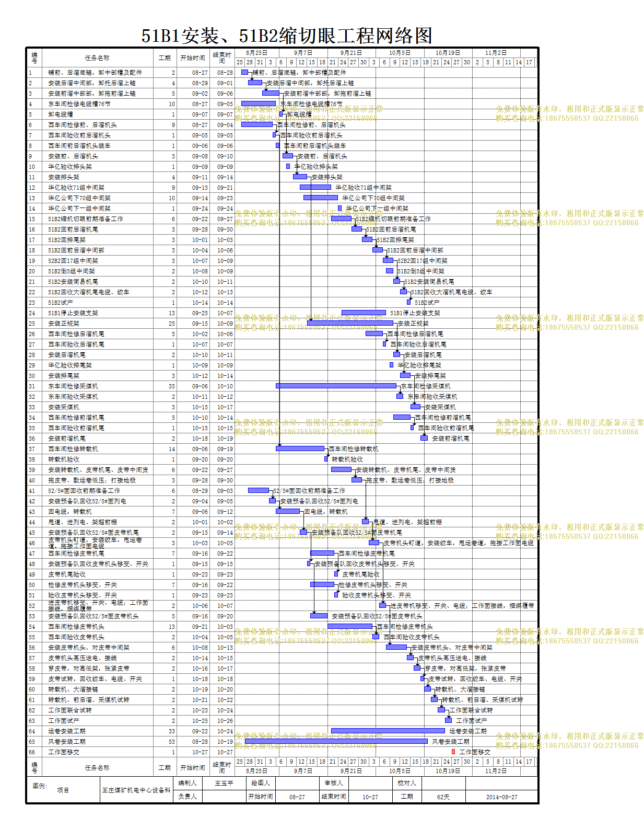Select the name 王玉平 in the footer
The height and width of the screenshot is (829, 644).
[224, 783]
